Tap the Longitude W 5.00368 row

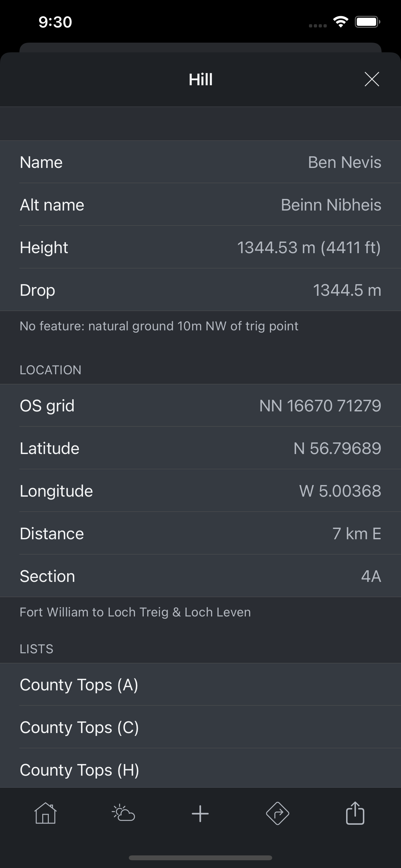(200, 491)
